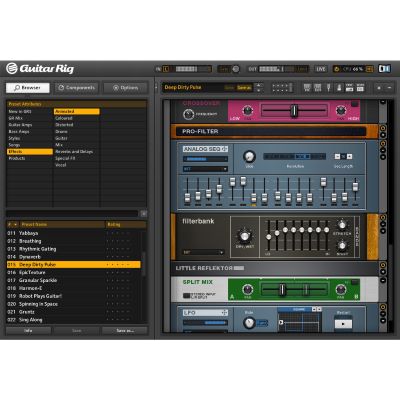
Task: Expand all rack components with plus button
Action: tap(379, 88)
